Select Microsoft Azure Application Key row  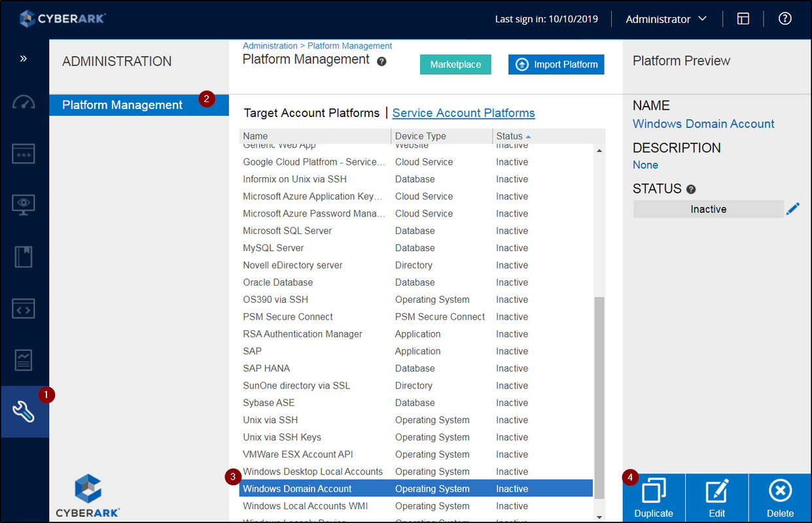click(416, 196)
